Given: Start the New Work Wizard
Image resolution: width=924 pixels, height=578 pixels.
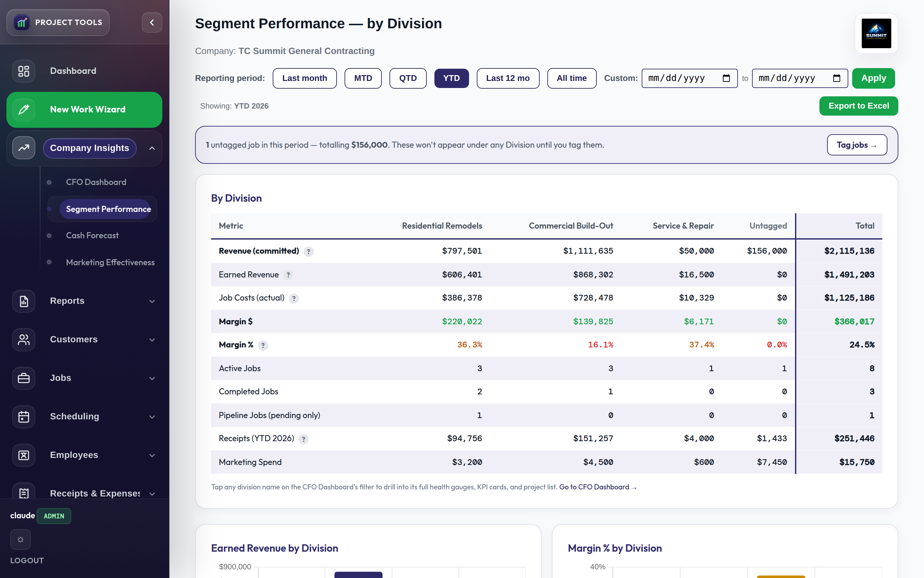Looking at the screenshot, I should (x=84, y=110).
